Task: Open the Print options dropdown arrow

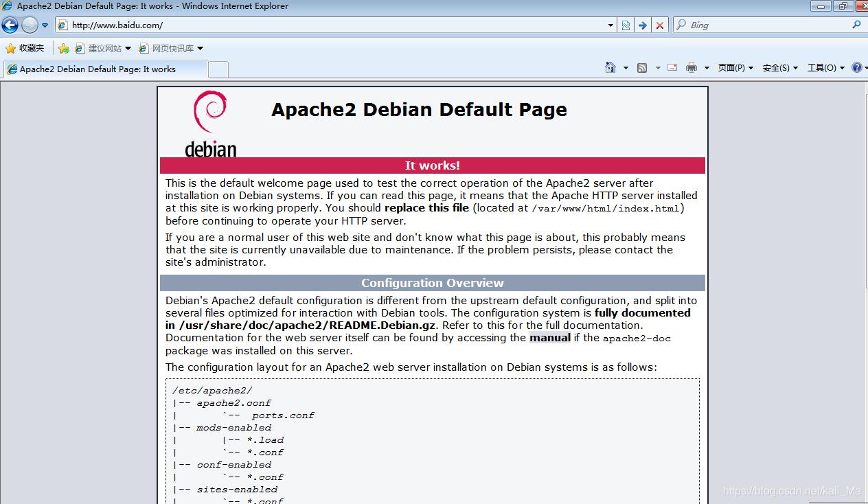Action: click(x=707, y=68)
